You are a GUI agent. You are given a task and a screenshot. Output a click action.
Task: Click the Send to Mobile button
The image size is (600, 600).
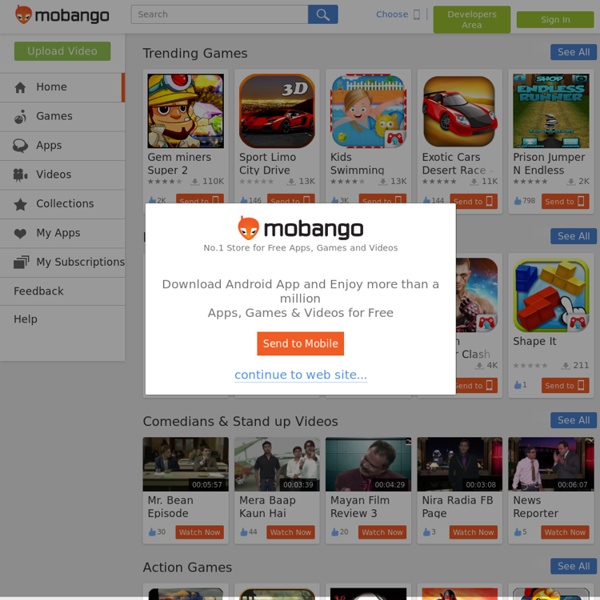pos(300,344)
